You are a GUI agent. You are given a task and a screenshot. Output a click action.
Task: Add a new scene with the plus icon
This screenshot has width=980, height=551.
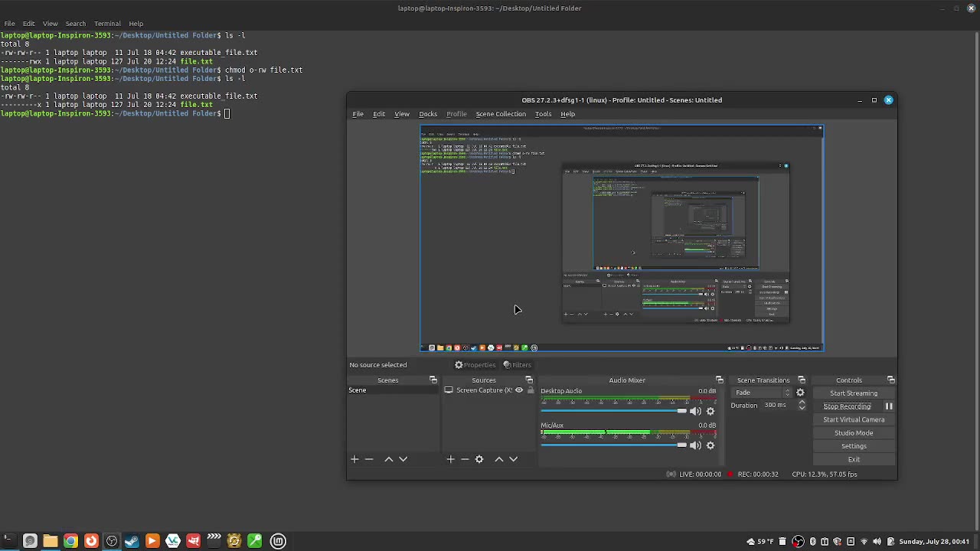coord(354,459)
